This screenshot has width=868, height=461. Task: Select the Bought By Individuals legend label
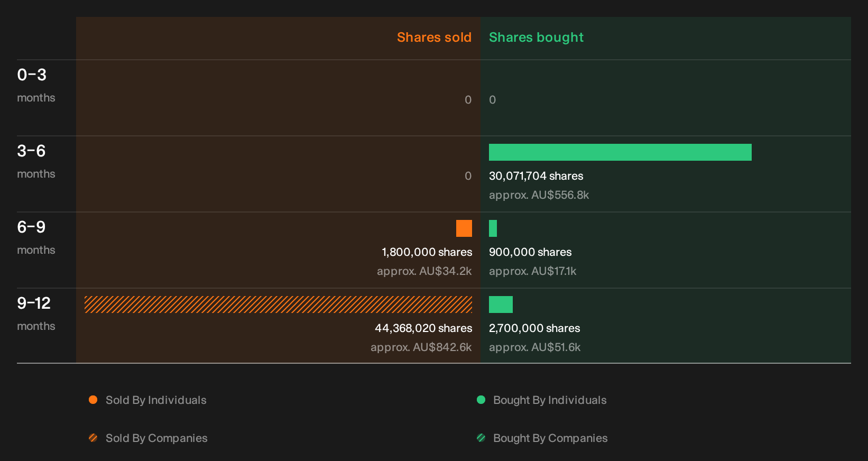[x=550, y=400]
